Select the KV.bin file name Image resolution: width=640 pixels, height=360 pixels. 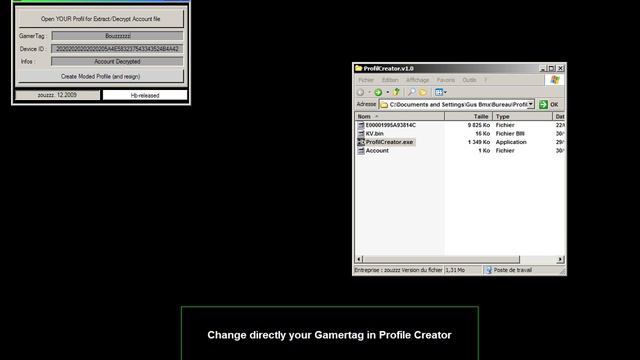(374, 133)
